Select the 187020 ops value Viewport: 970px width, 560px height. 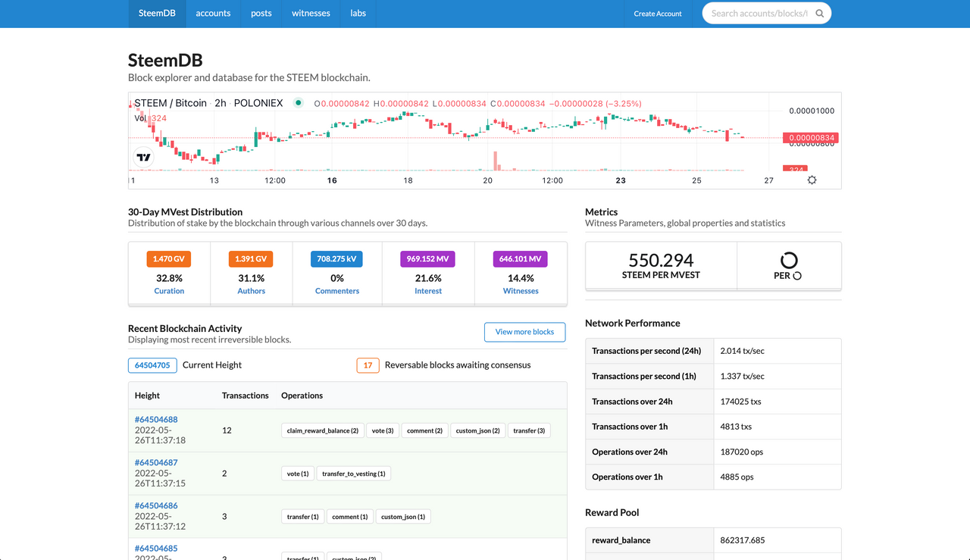[x=742, y=452]
